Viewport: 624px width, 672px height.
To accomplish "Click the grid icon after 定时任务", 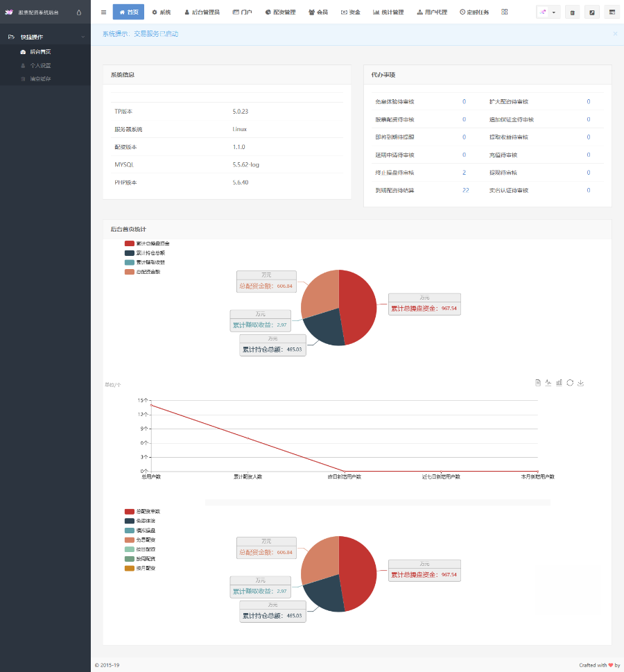I will pyautogui.click(x=504, y=12).
